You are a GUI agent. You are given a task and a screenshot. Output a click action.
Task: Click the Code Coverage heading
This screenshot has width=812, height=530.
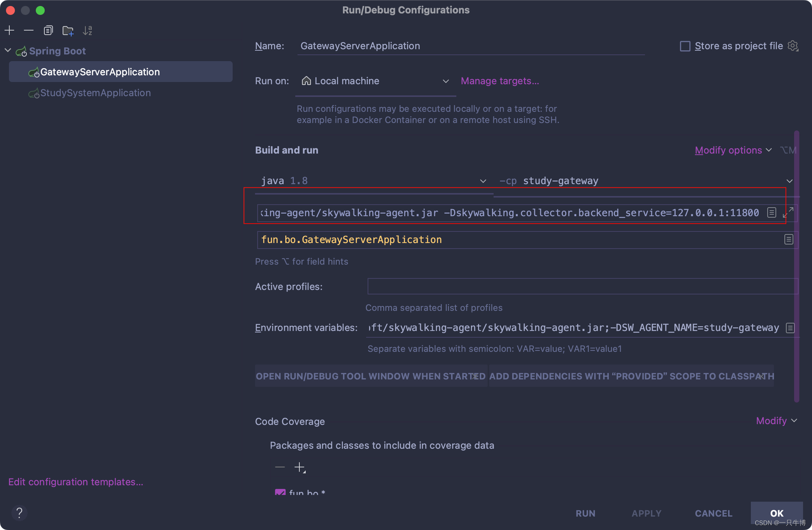(x=290, y=421)
